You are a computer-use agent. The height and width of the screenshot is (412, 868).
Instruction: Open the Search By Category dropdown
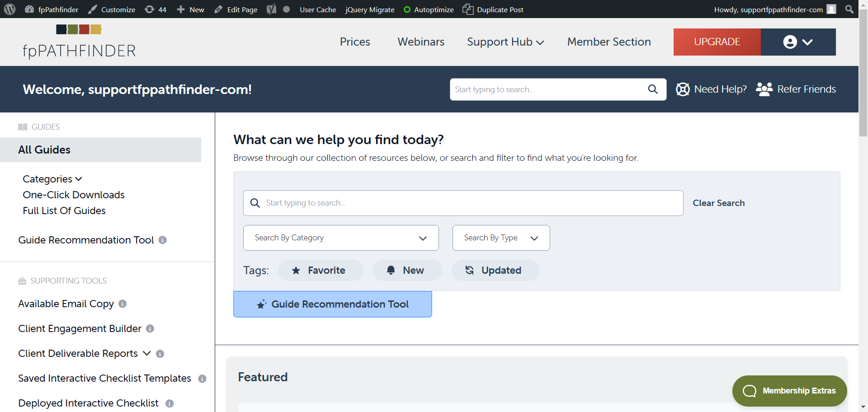341,238
